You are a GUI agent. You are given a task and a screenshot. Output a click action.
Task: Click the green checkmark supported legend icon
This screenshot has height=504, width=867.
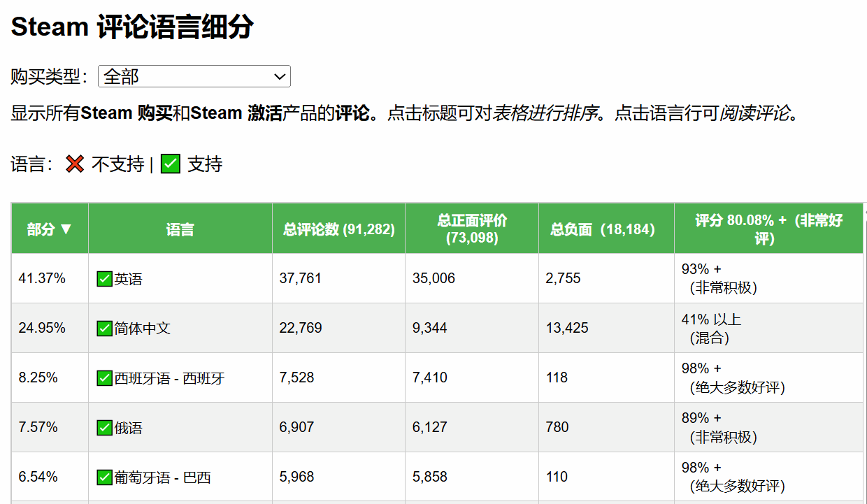pos(171,164)
